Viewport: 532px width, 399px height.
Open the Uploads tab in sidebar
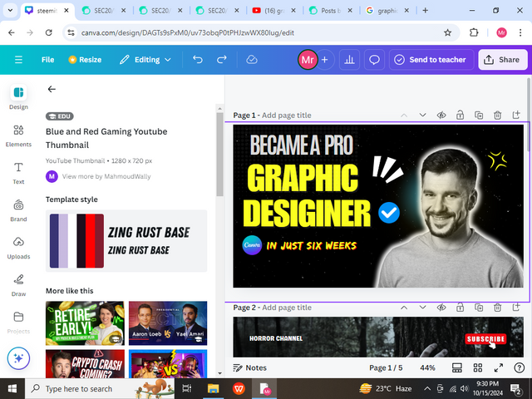tap(18, 248)
